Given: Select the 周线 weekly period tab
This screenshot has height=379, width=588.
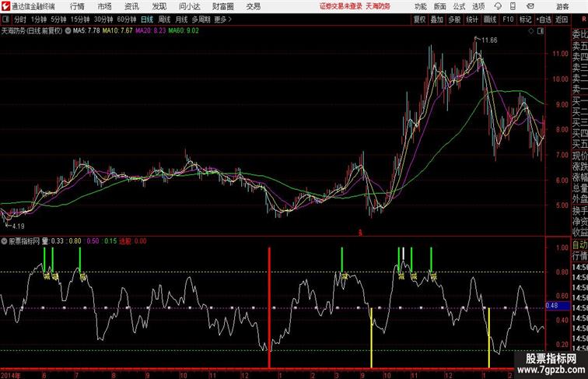Looking at the screenshot, I should click(x=164, y=19).
